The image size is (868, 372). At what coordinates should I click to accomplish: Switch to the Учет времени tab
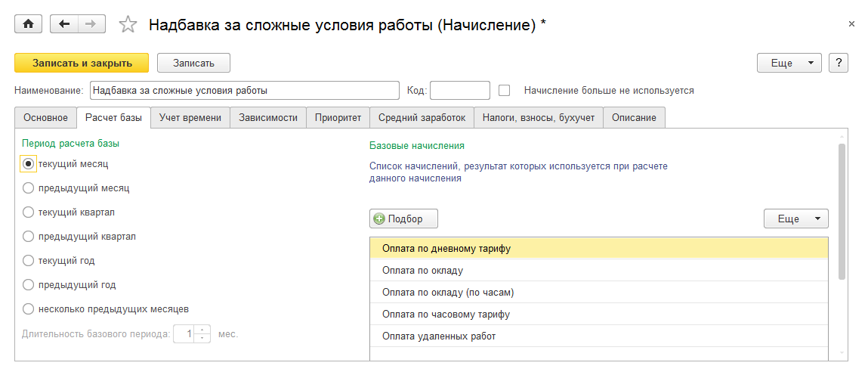[190, 118]
